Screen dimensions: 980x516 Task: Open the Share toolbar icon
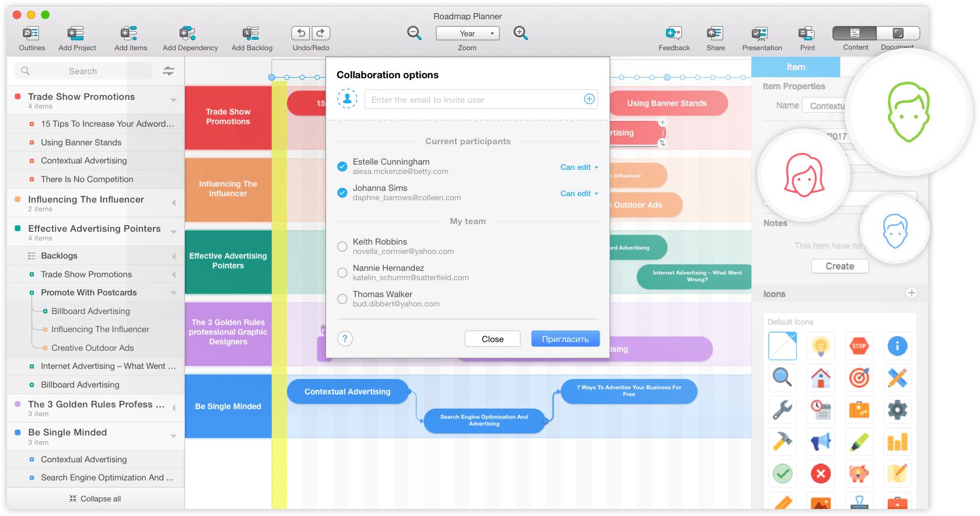pos(715,34)
